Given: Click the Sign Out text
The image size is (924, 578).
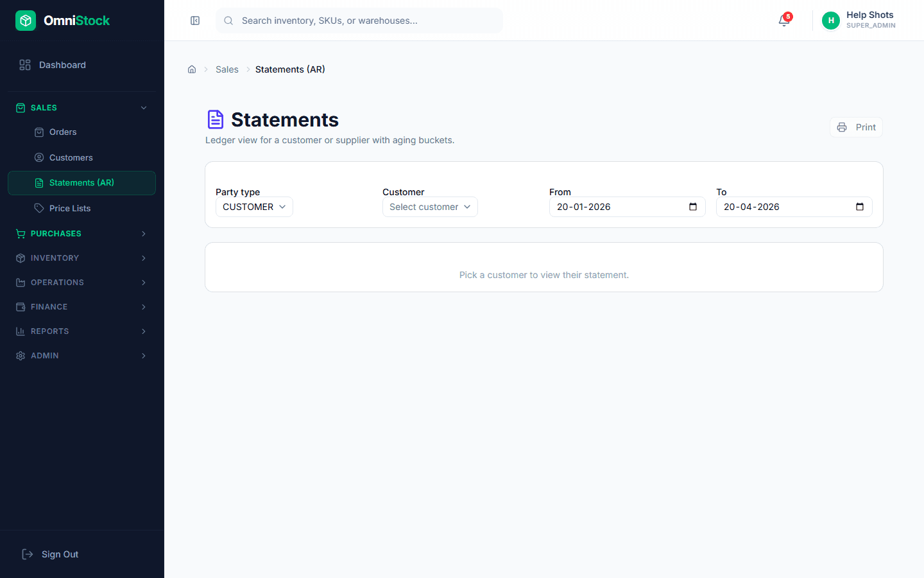Looking at the screenshot, I should point(60,554).
